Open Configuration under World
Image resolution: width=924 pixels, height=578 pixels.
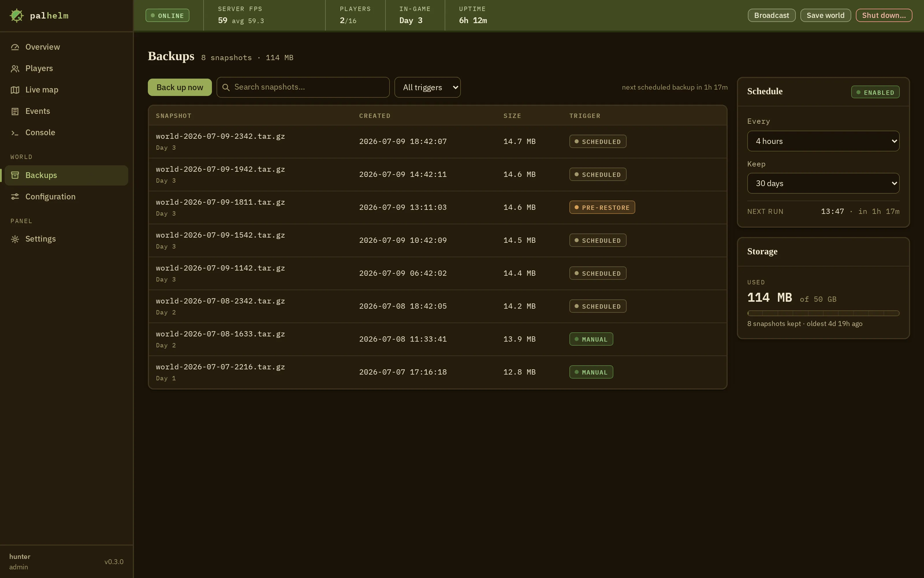click(66, 197)
